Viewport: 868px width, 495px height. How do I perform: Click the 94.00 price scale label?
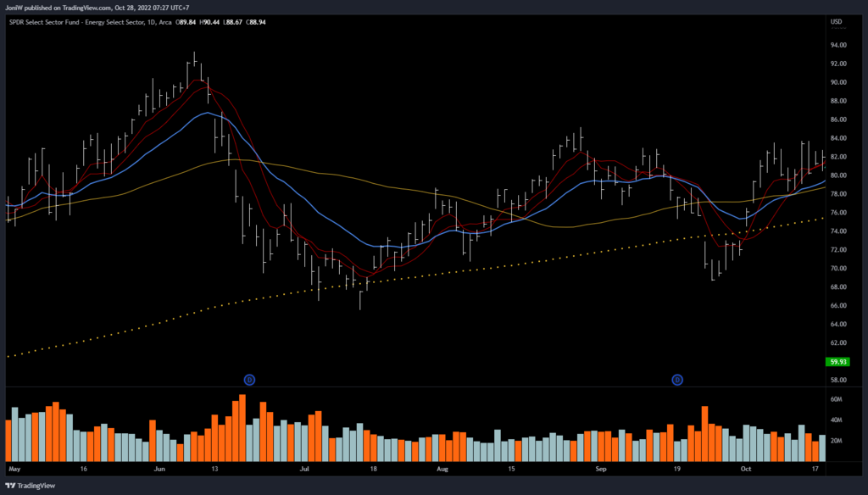click(838, 45)
